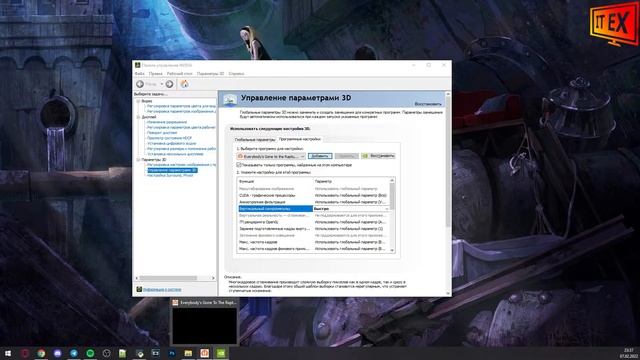Go to the Home page icon
Viewport: 640px width, 360px height.
[184, 84]
